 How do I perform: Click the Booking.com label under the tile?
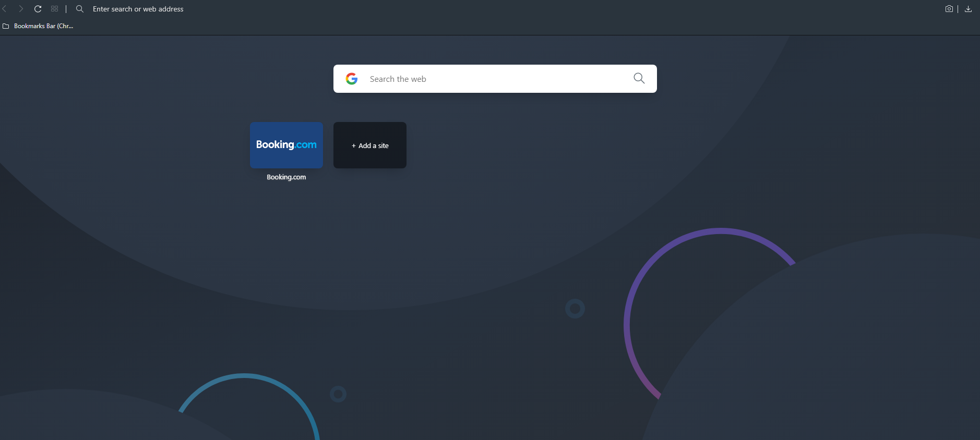286,177
